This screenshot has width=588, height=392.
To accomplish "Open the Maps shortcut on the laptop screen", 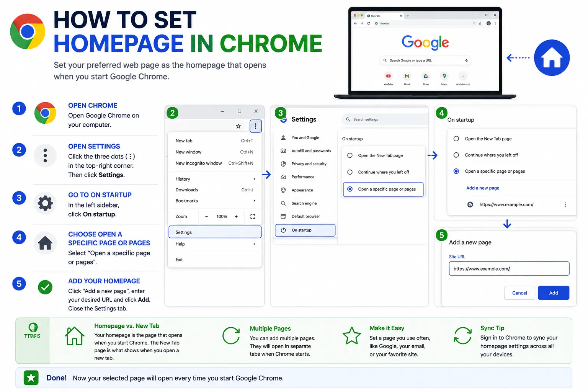I will tap(444, 76).
